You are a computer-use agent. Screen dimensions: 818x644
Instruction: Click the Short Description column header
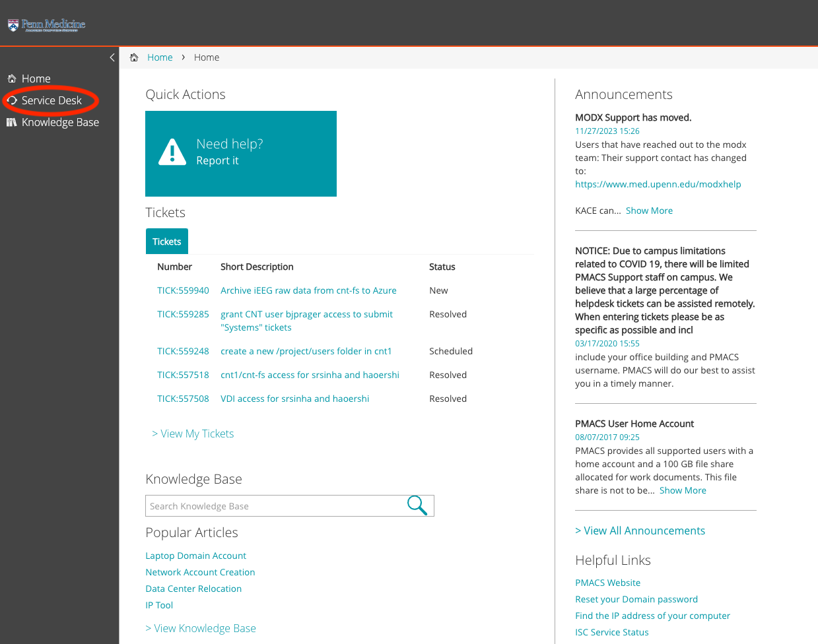point(257,267)
